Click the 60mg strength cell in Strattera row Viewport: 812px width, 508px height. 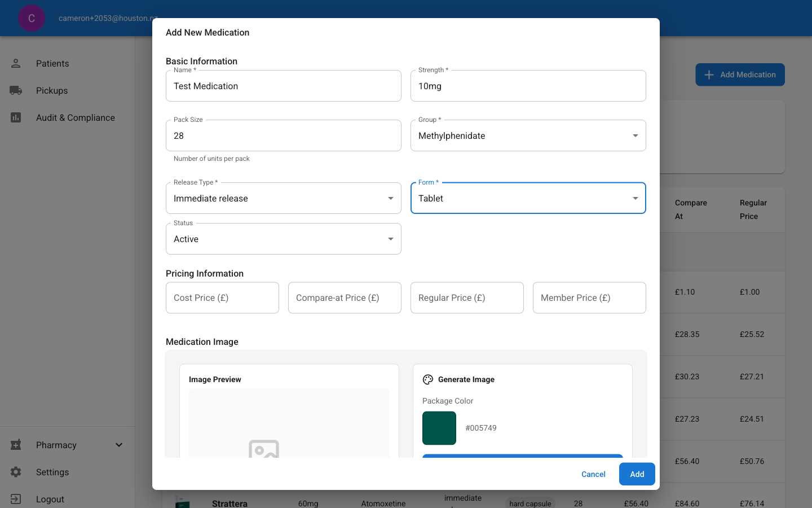(x=308, y=503)
